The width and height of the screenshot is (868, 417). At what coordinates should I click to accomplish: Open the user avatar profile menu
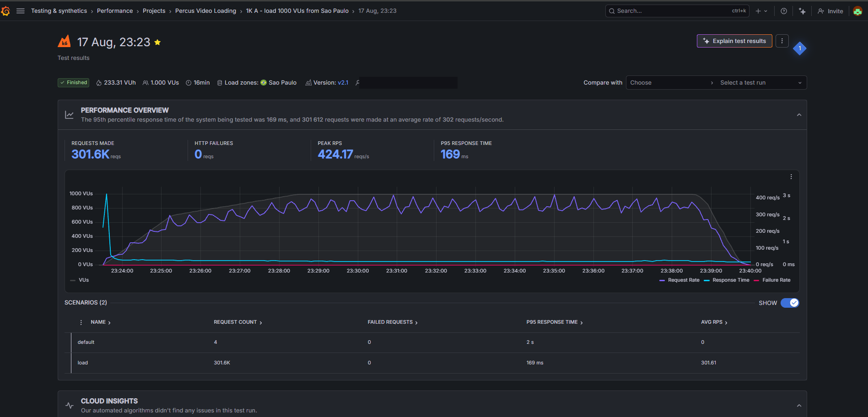(x=858, y=11)
